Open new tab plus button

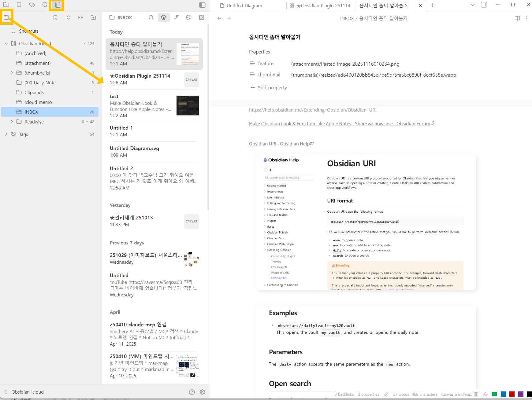click(x=433, y=5)
